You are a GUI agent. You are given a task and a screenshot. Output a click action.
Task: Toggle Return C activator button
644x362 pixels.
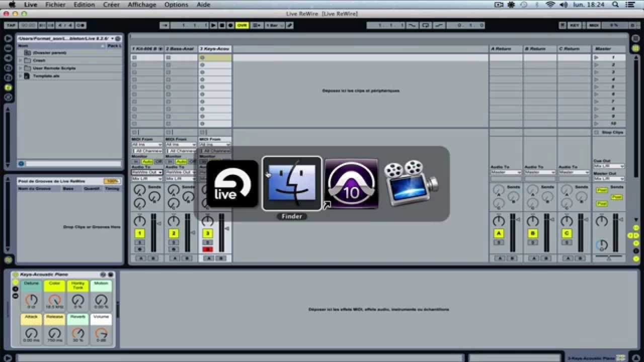click(x=567, y=233)
